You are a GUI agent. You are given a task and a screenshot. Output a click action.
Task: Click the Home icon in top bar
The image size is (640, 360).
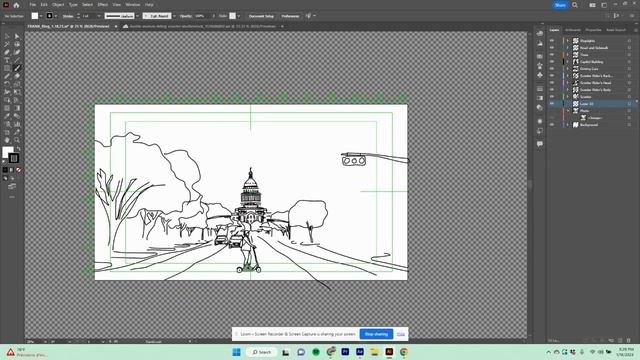coord(16,5)
